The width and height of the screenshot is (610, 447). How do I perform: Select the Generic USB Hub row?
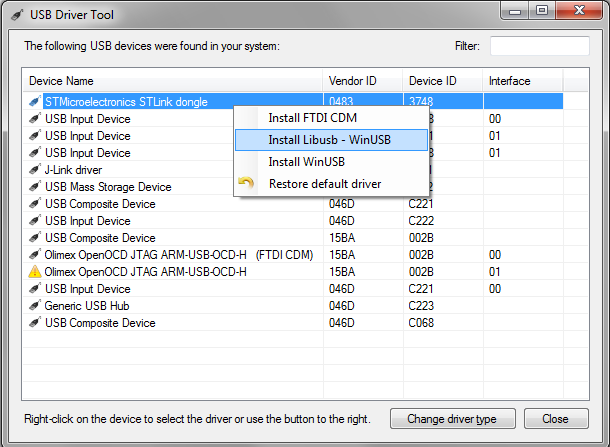293,305
